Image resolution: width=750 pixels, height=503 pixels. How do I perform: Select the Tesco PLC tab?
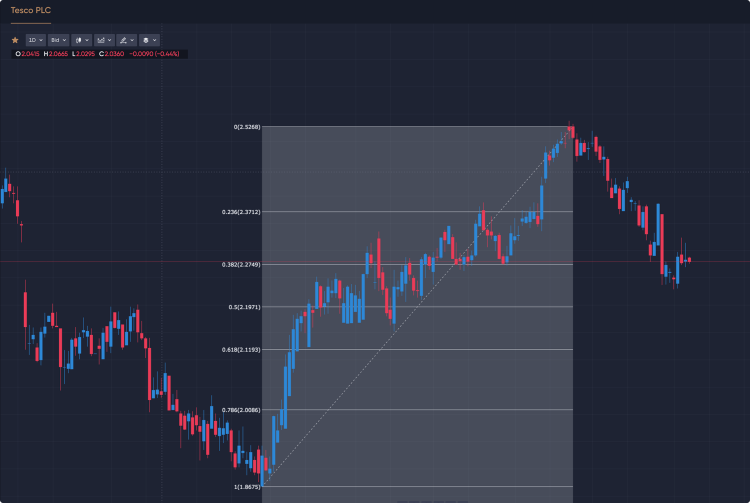pos(31,10)
